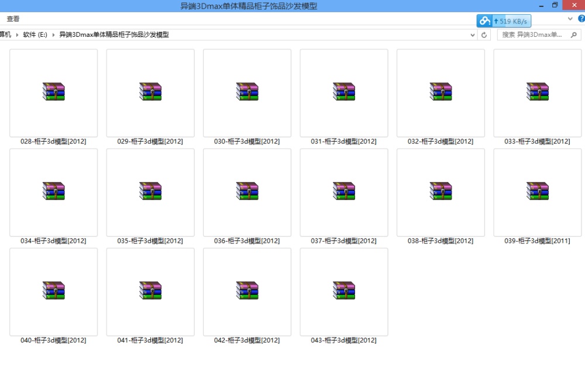Select the 035-柜子3d模型 file thumbnail
The width and height of the screenshot is (585, 392).
click(x=150, y=192)
